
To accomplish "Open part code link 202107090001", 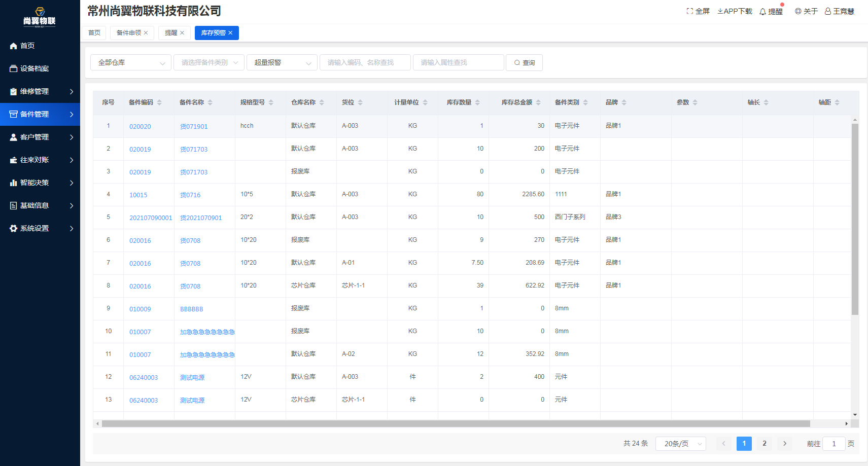I will 151,218.
